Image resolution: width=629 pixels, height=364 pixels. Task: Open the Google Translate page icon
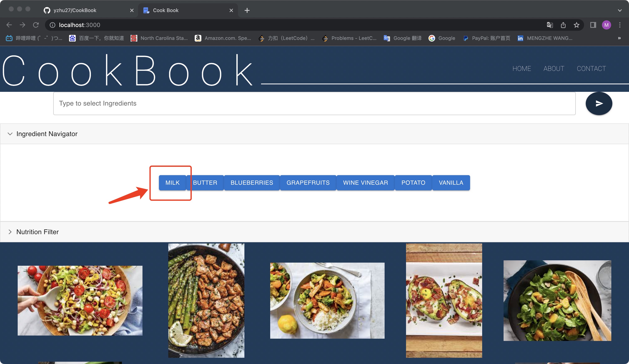(550, 25)
